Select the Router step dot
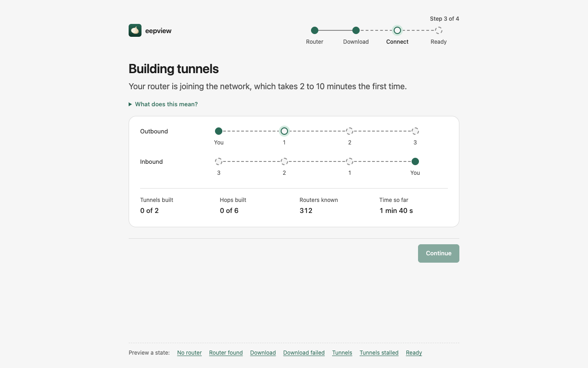588x368 pixels. coord(315,30)
